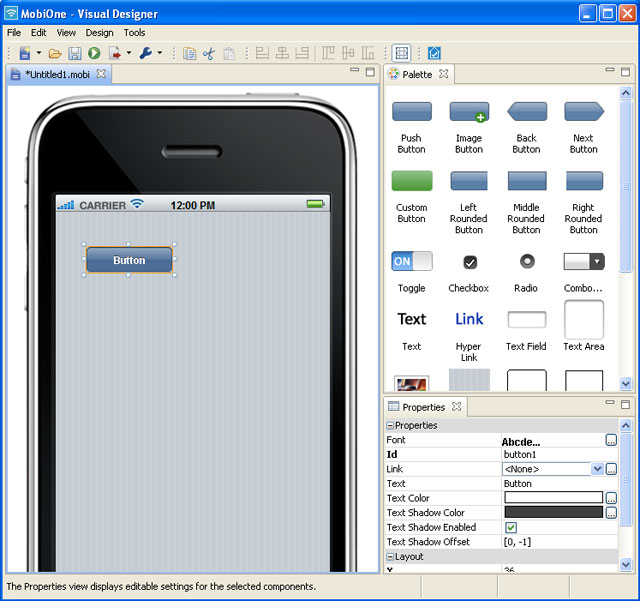Click the align top toolbar icon
The image size is (640, 601).
[328, 53]
